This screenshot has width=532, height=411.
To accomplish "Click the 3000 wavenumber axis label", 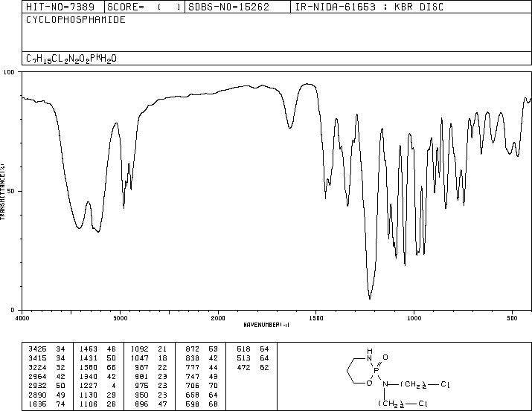I will [120, 318].
